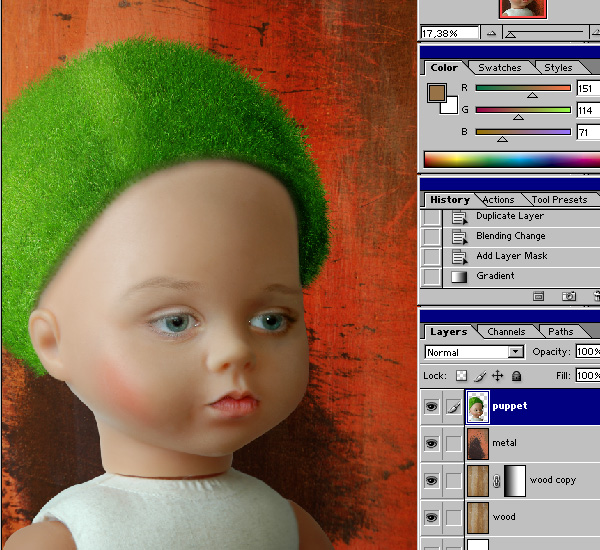Toggle lock transparent pixels icon
The height and width of the screenshot is (550, 600).
point(461,376)
